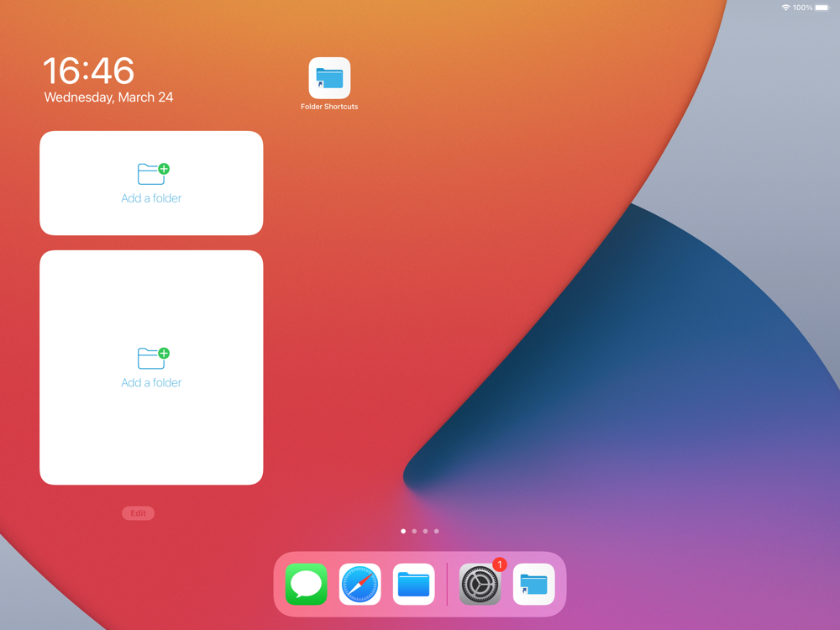Tap the home screen page dots indicator
The image size is (840, 630).
click(420, 532)
